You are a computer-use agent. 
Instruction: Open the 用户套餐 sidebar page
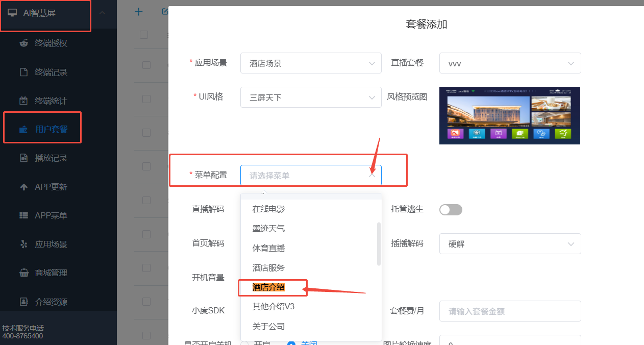point(51,129)
